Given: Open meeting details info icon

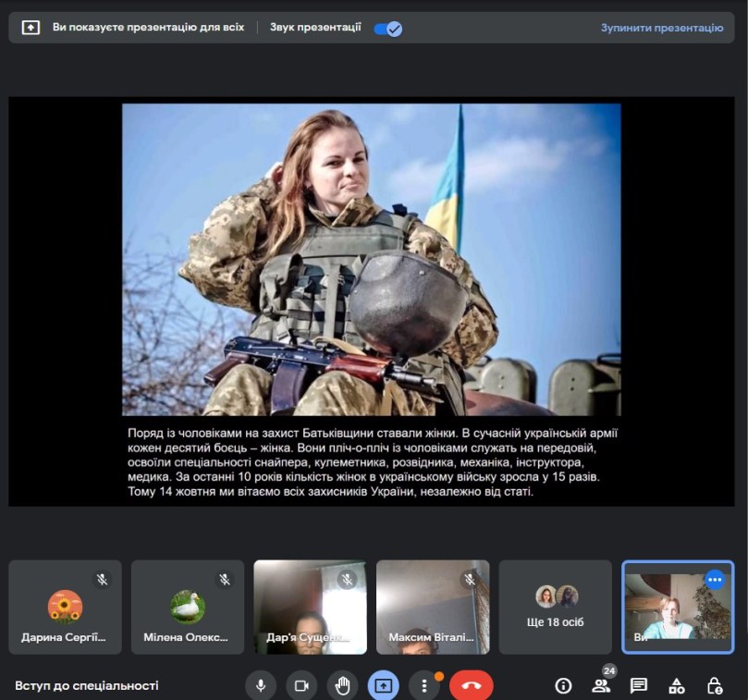Looking at the screenshot, I should tap(563, 685).
